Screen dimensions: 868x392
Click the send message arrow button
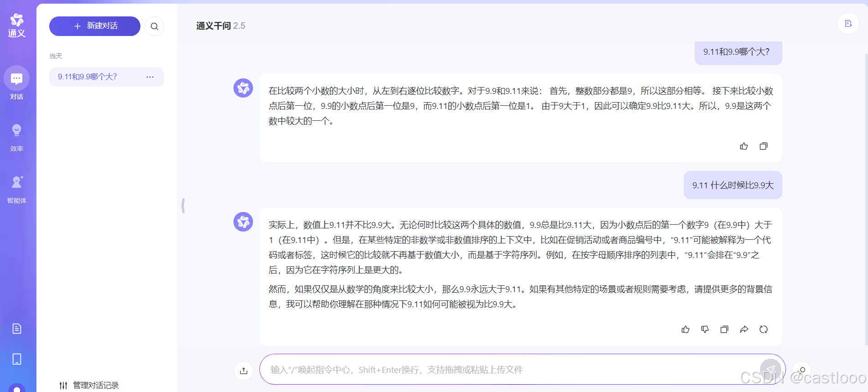pos(770,369)
